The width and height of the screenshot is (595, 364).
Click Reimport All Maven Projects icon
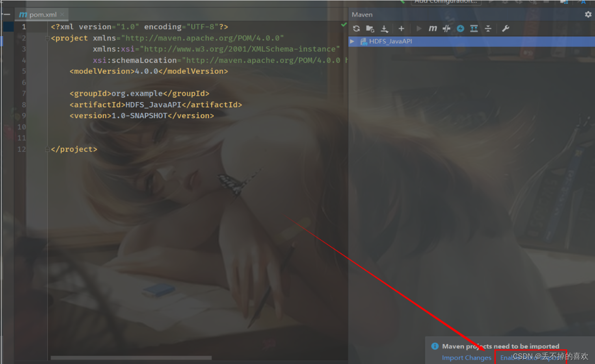click(x=356, y=28)
